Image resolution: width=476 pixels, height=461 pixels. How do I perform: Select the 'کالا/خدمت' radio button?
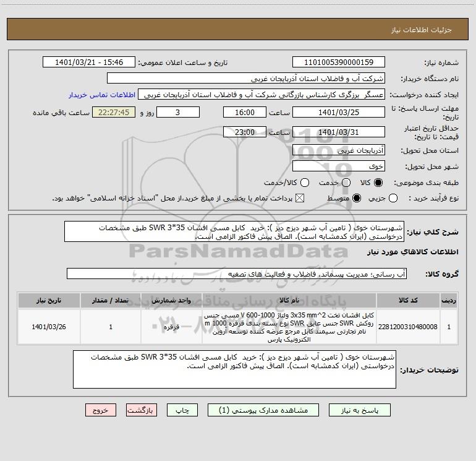[x=305, y=183]
